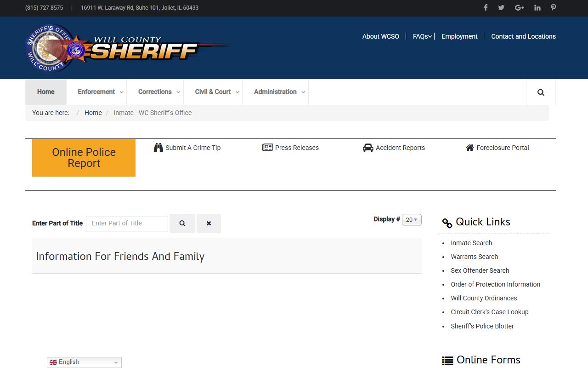Open Inmate Search quick link
Viewport: 588px width, 368px height.
(x=471, y=243)
